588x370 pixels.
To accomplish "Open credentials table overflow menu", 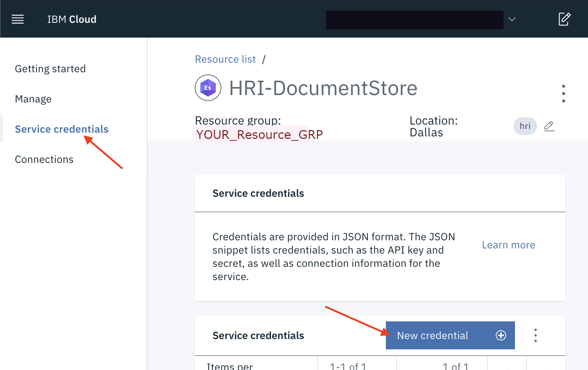I will click(x=535, y=335).
